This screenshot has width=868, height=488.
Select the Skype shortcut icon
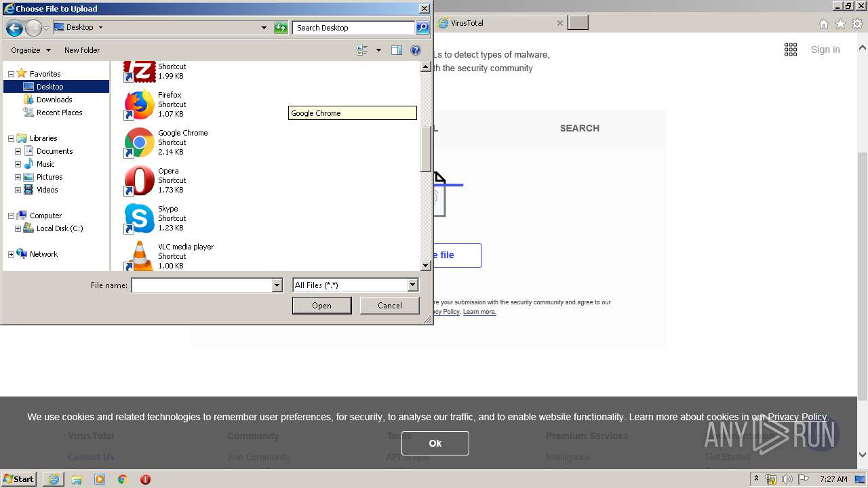[x=139, y=219]
